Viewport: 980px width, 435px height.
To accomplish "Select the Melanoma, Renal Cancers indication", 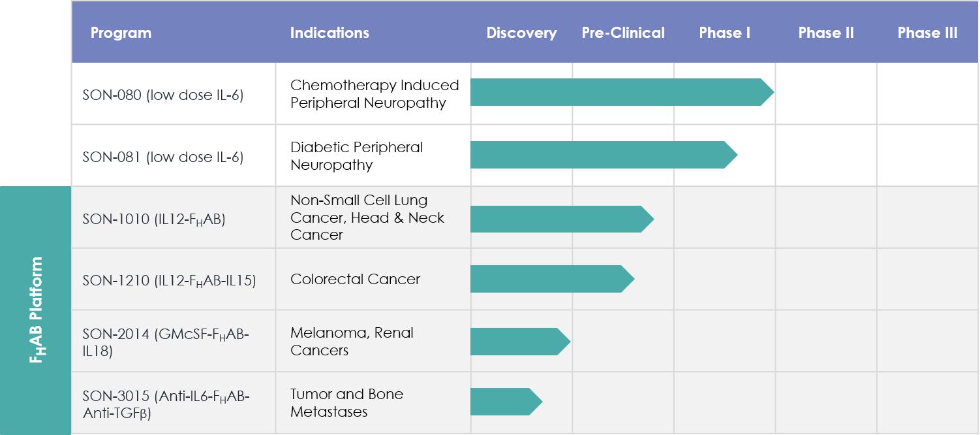I will (x=352, y=342).
